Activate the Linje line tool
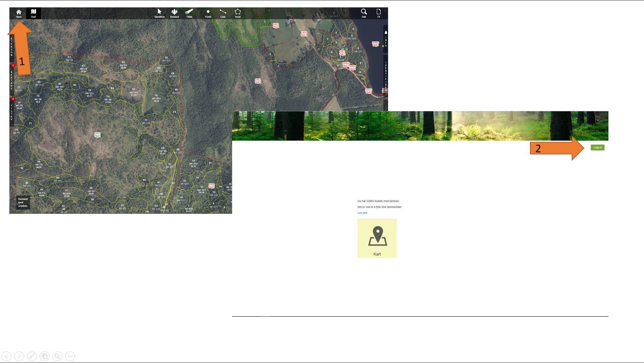The height and width of the screenshot is (363, 644). click(223, 13)
